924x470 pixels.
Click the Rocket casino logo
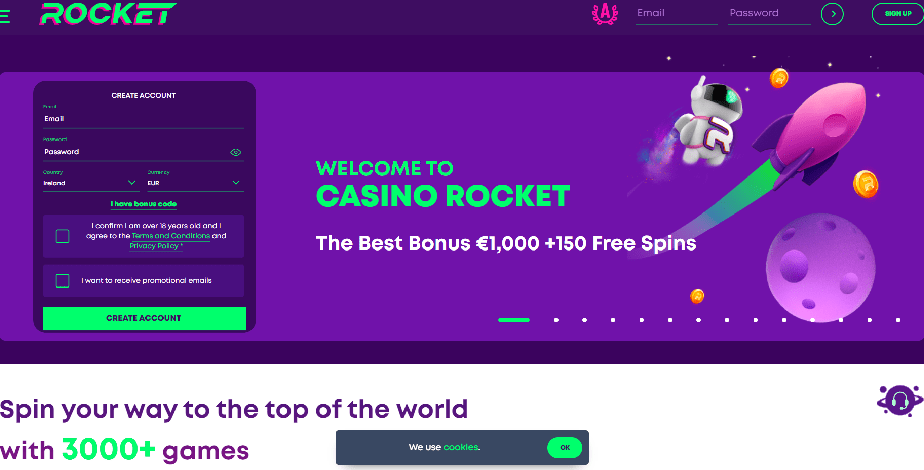point(108,14)
